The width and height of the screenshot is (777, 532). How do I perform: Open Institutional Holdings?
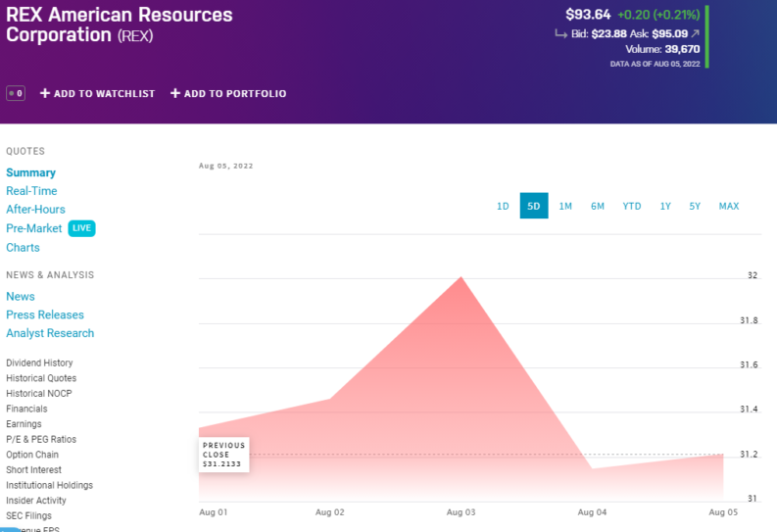click(50, 485)
